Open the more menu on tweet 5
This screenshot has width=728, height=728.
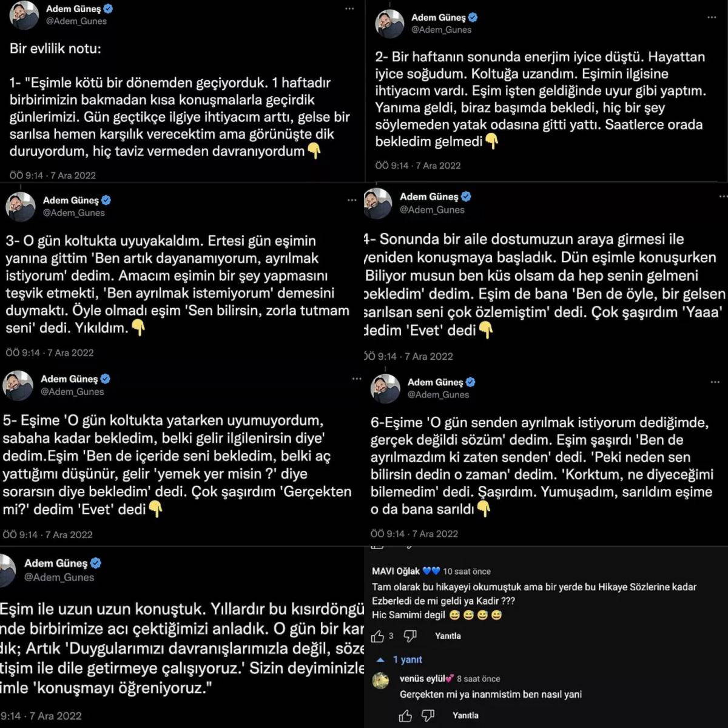(x=357, y=379)
